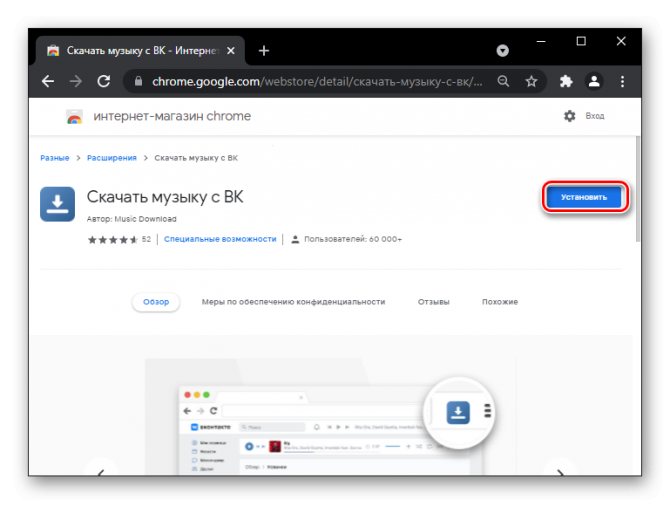Minimize the browser window
Screen dimensions: 670x513
pyautogui.click(x=541, y=41)
